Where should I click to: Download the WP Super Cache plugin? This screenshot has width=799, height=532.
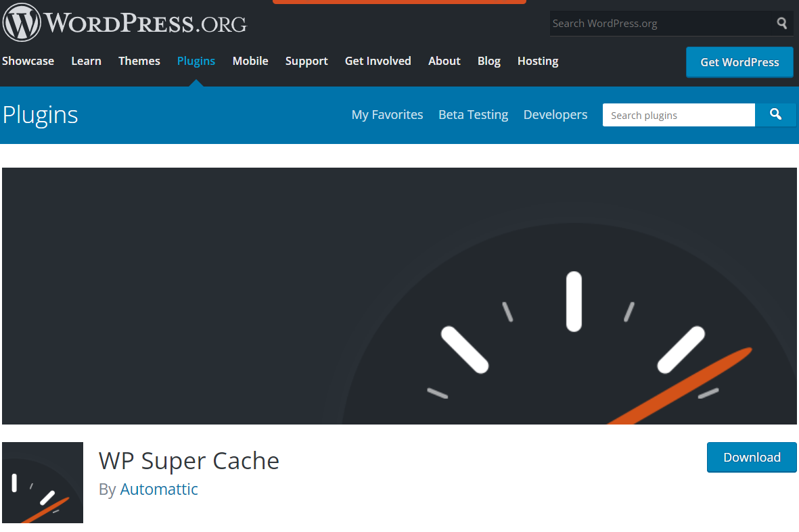pos(752,457)
